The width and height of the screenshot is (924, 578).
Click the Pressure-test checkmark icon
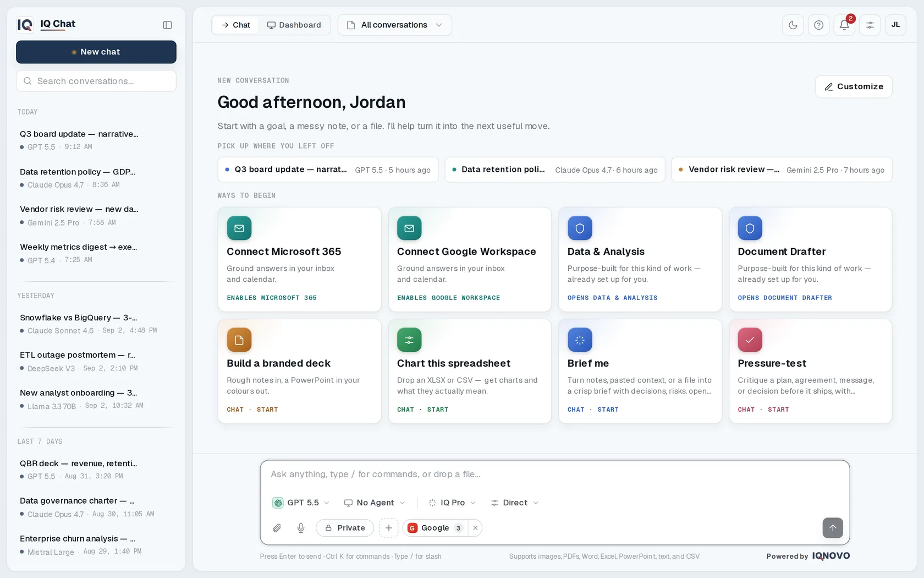pyautogui.click(x=750, y=340)
